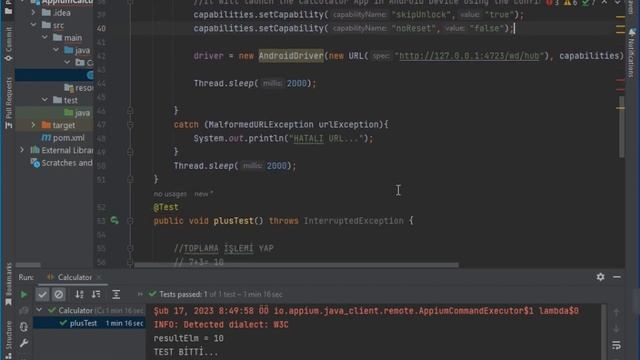This screenshot has height=360, width=640.
Task: Open the Pull Requests tool window
Action: [8, 103]
